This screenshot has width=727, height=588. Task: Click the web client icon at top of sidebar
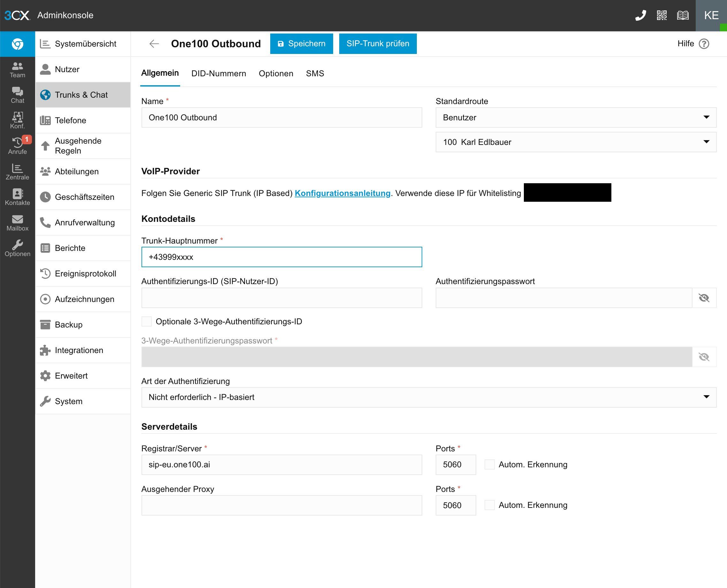pyautogui.click(x=17, y=44)
